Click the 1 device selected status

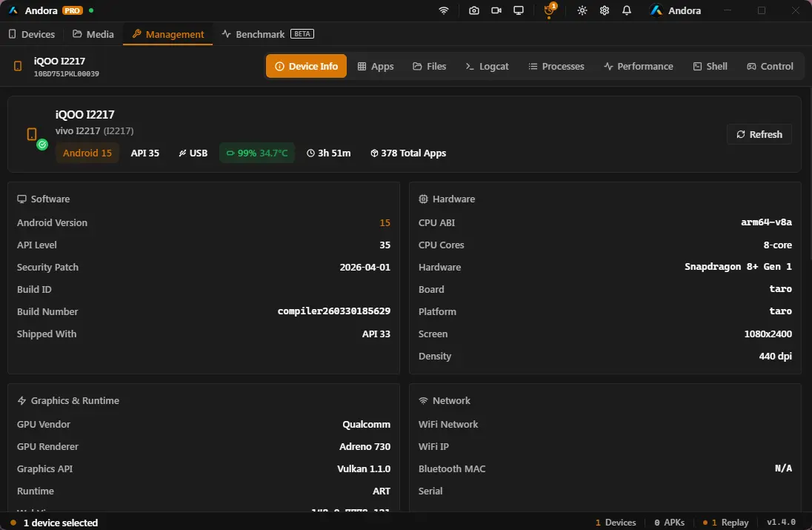tap(61, 523)
